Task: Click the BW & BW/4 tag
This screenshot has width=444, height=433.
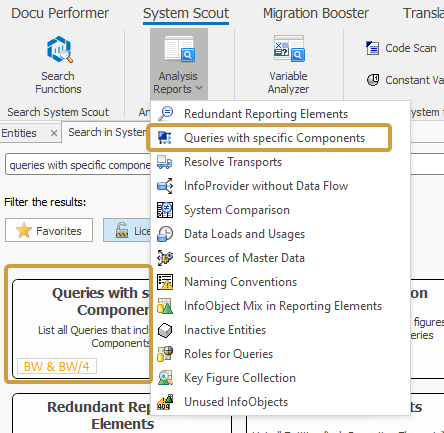Action: pos(57,366)
